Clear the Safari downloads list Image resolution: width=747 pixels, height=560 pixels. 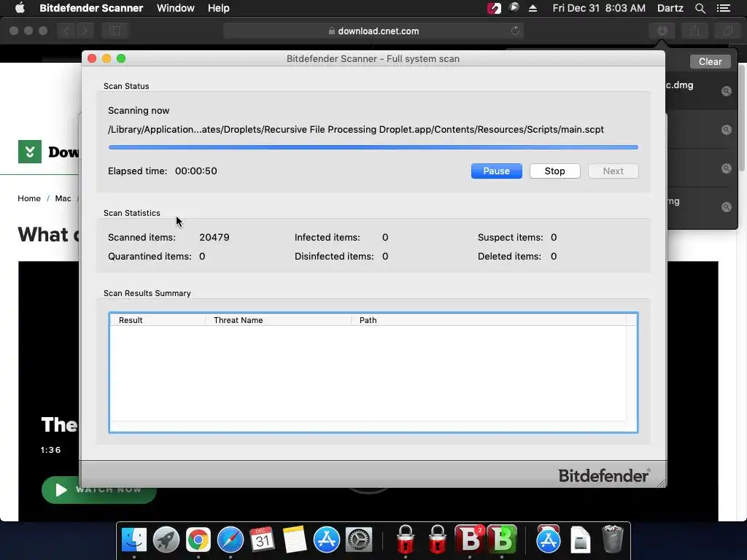pyautogui.click(x=710, y=61)
